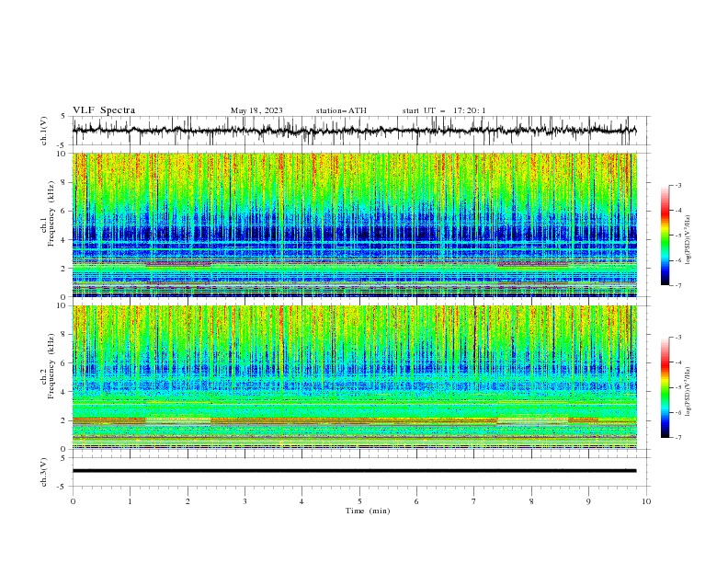Screen dimensions: 728x563
Task: Select the date text 'May 18, 2023'
Action: [x=256, y=110]
